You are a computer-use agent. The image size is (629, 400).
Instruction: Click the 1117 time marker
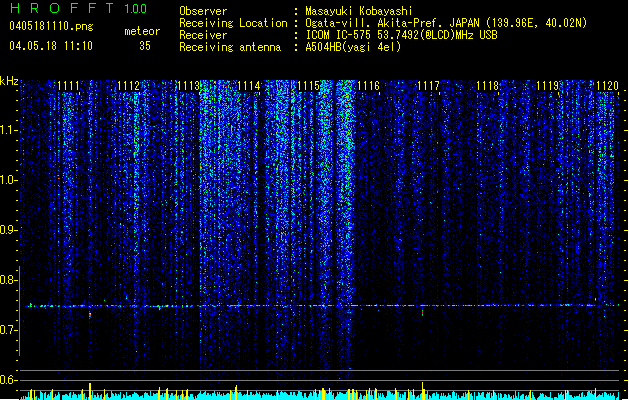428,86
